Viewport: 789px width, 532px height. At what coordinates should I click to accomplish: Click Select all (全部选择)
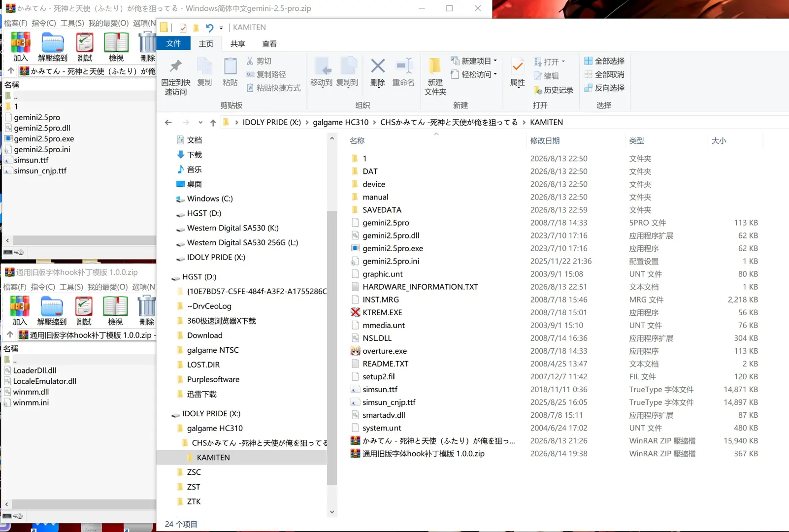[604, 61]
